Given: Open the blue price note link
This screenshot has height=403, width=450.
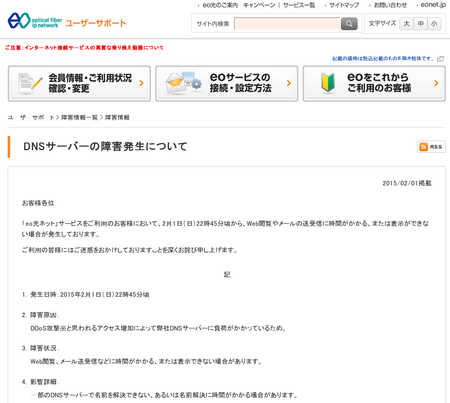Looking at the screenshot, I should [x=383, y=59].
